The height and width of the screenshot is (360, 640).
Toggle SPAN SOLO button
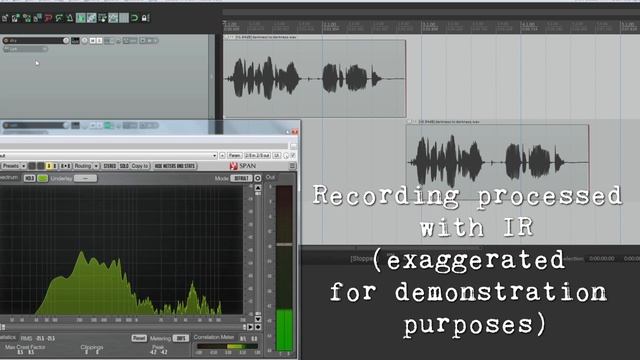click(x=124, y=166)
